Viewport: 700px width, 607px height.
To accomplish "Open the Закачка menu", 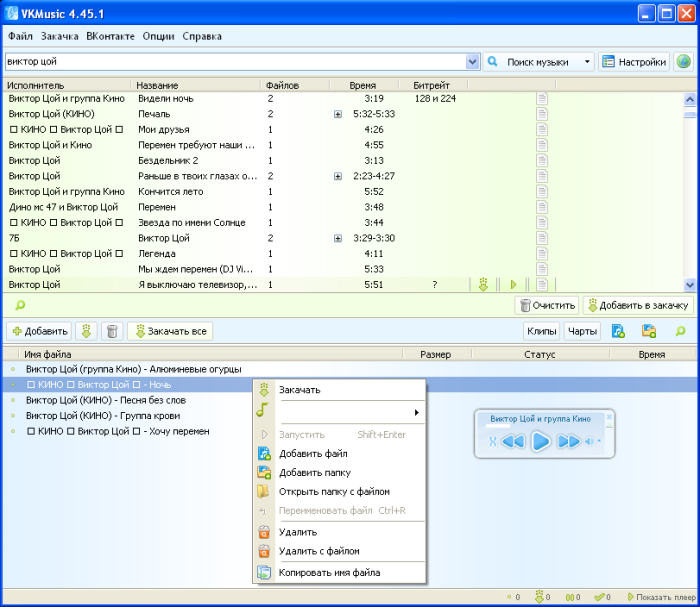I will (59, 36).
